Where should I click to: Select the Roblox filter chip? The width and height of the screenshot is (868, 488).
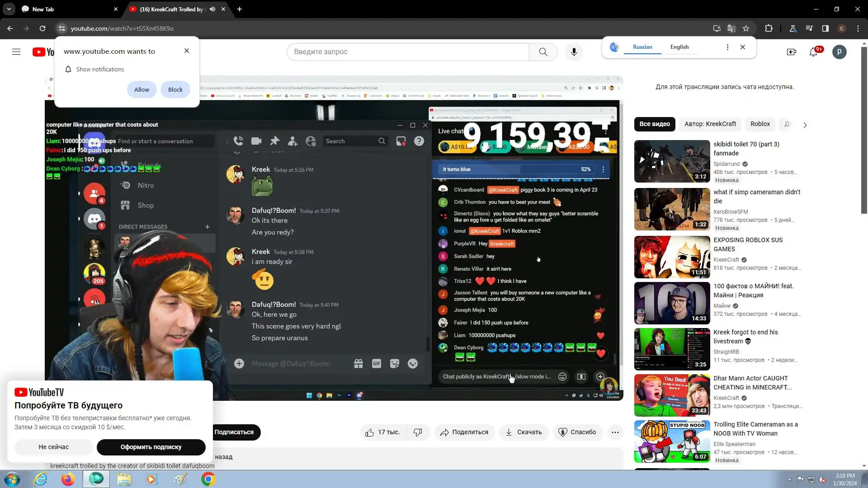click(x=760, y=124)
